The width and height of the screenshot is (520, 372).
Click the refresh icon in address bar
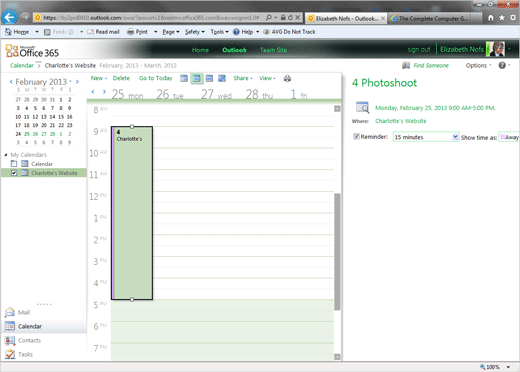click(290, 18)
